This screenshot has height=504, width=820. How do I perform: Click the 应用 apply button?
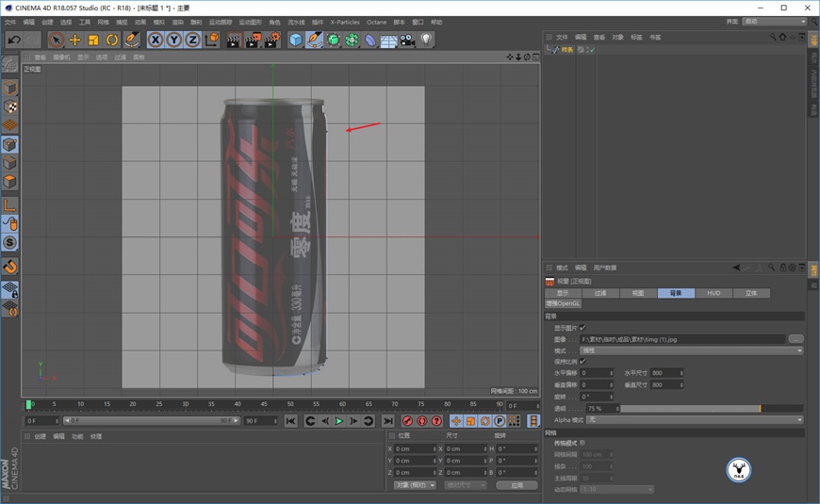(517, 485)
